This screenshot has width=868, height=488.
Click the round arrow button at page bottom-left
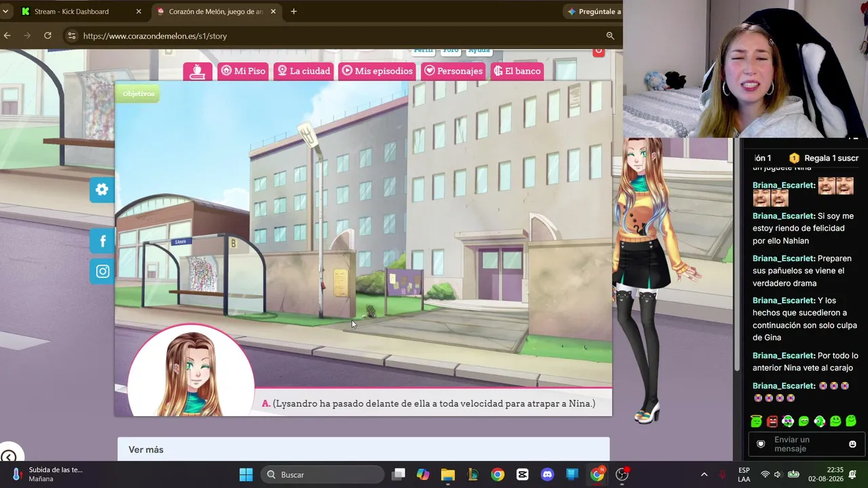point(8,456)
